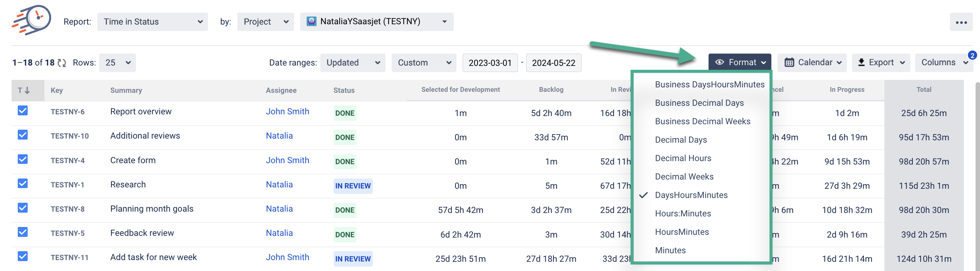
Task: Open assignee Natalia on TESTNY-10 row
Action: 279,136
